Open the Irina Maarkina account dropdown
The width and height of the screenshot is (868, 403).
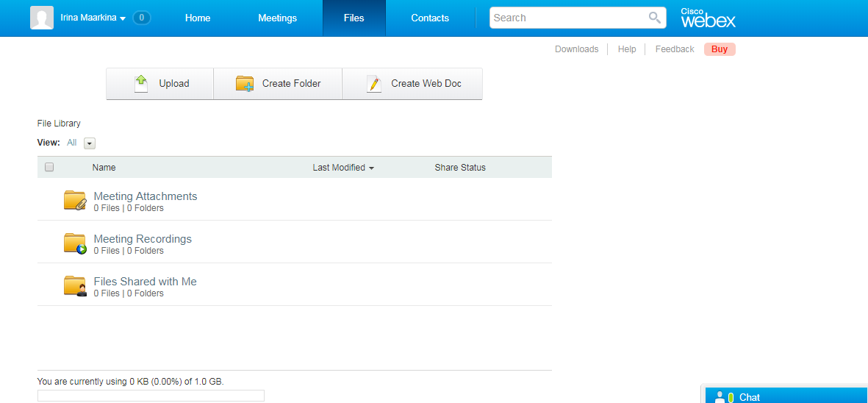93,18
